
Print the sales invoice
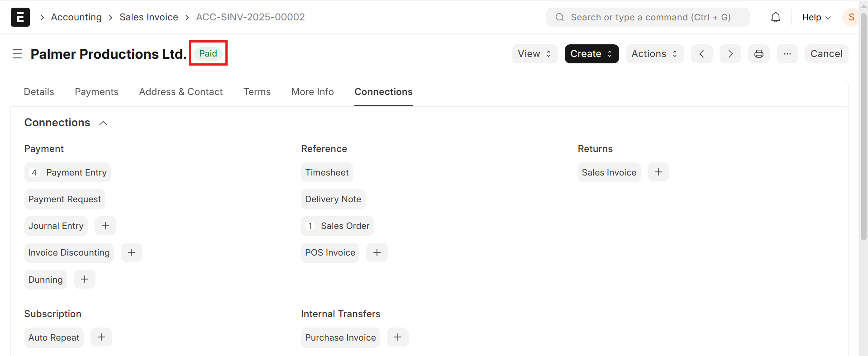tap(758, 54)
